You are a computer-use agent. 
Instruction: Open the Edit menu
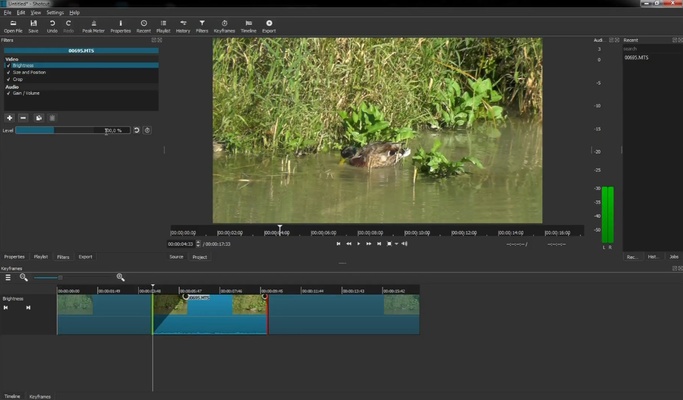21,13
